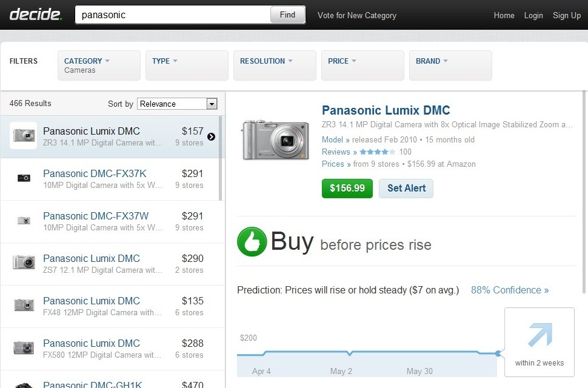Click the Panasonic Lumix DMC product title
Viewport: 588px width, 388px height.
(386, 110)
